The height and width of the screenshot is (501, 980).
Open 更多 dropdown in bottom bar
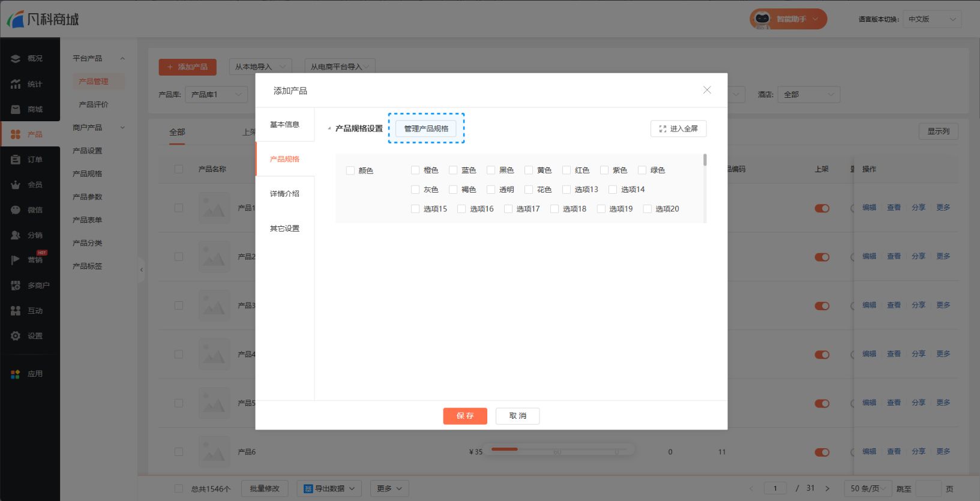point(389,488)
